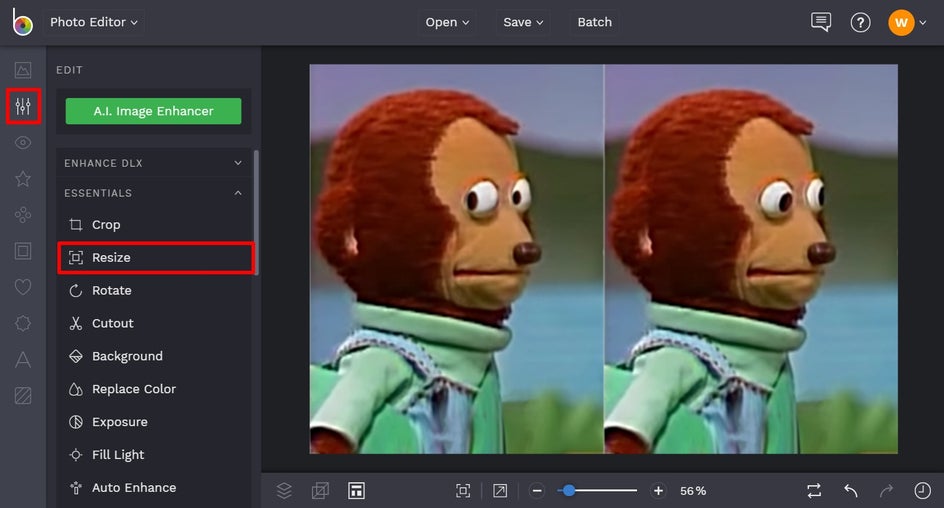Click the fullscreen arrow icon
Image resolution: width=944 pixels, height=508 pixels.
tap(500, 491)
